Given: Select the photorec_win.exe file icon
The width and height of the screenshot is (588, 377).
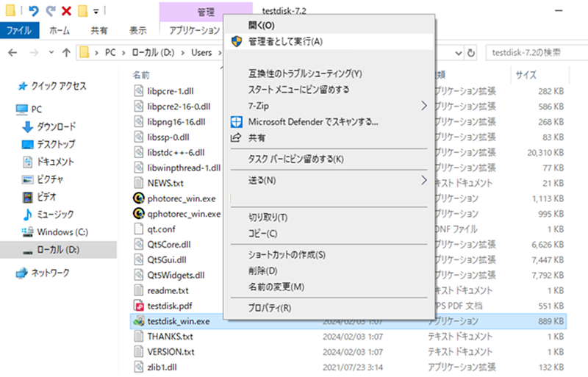Looking at the screenshot, I should (139, 198).
